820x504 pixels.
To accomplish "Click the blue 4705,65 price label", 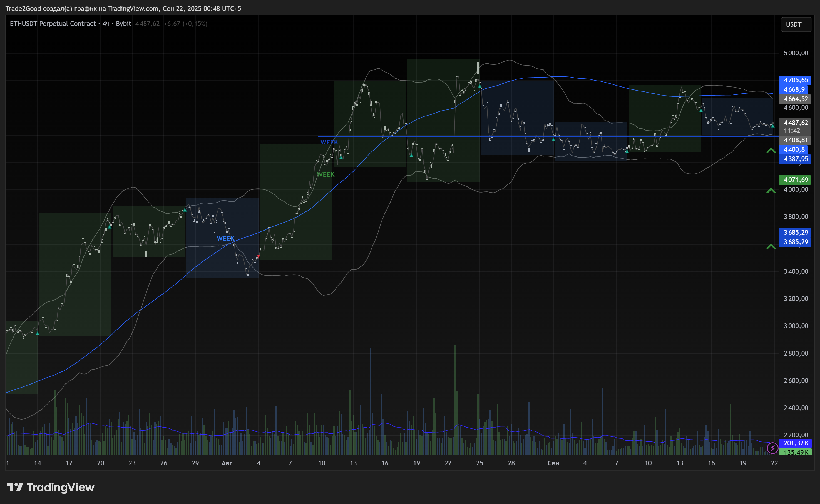I will tap(795, 80).
